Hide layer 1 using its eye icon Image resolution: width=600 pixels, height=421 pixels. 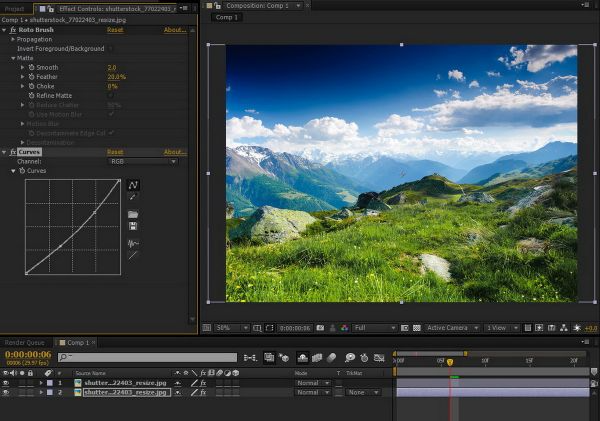coord(6,382)
